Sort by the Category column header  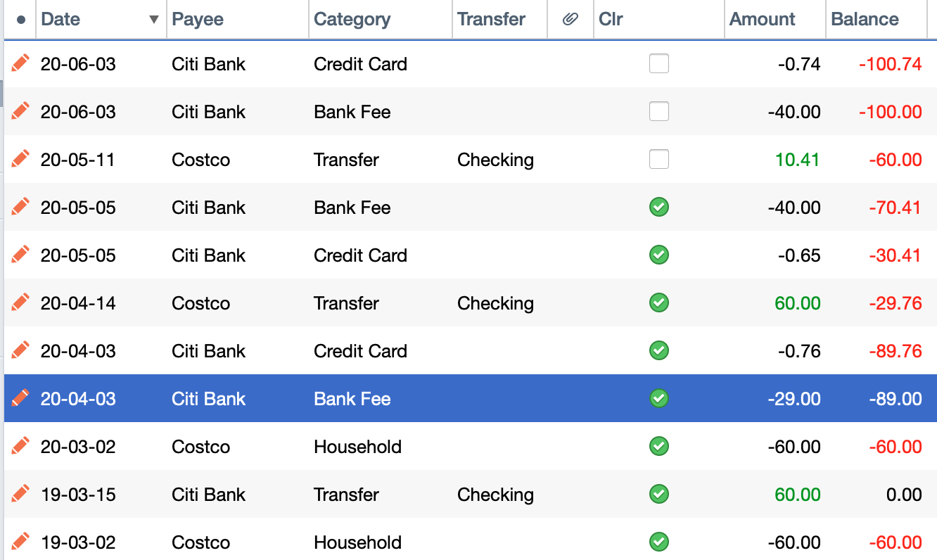click(352, 20)
